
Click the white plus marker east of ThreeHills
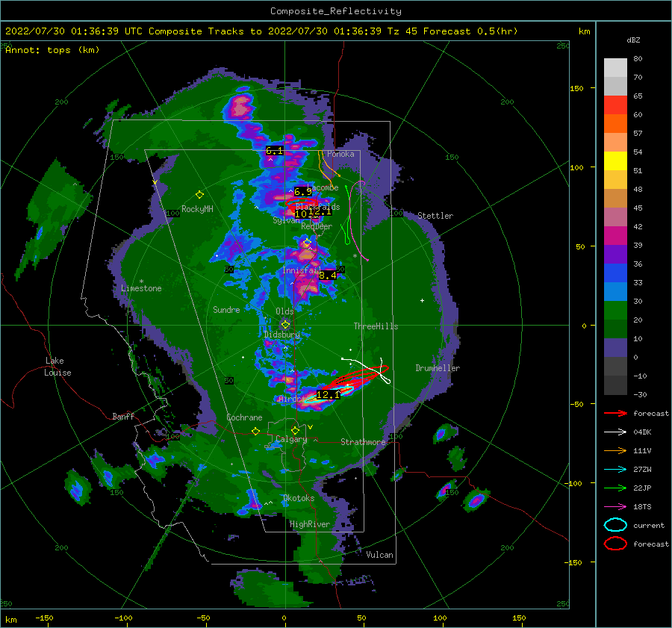pyautogui.click(x=422, y=300)
